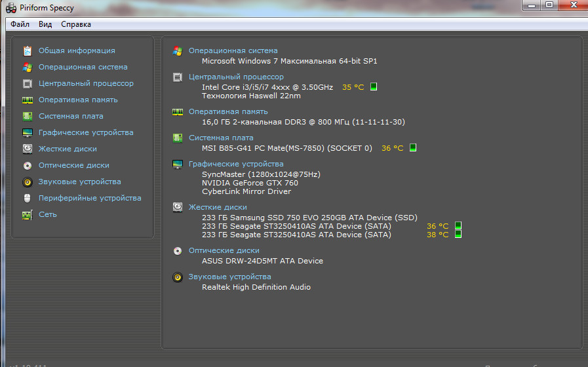Click the green CPU temperature indicator
588x367 pixels.
[374, 87]
